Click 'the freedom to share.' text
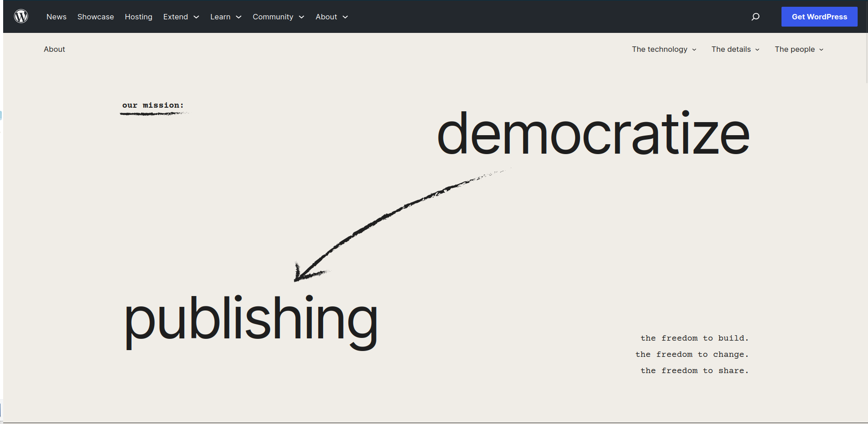 pyautogui.click(x=694, y=370)
